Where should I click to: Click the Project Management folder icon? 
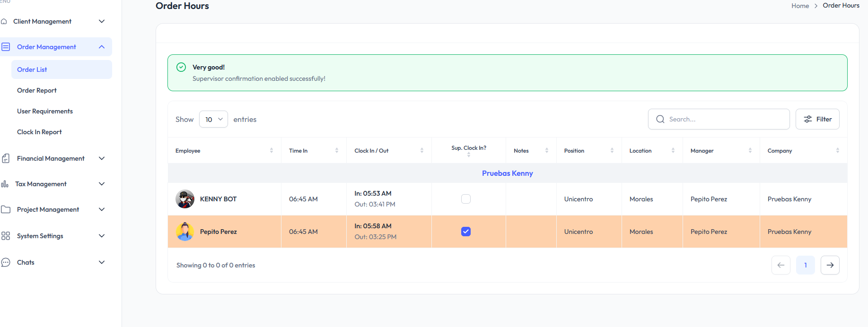click(6, 209)
